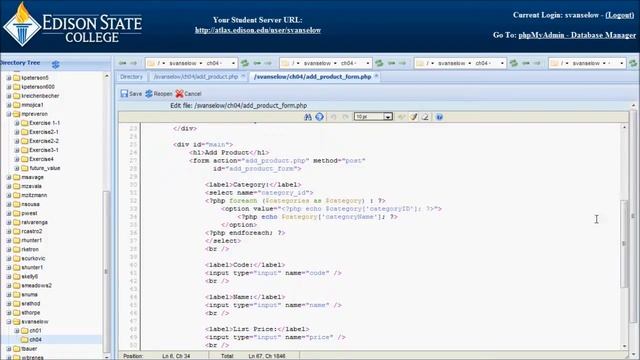Switch to the Directory tab
The height and width of the screenshot is (360, 640).
[x=131, y=77]
